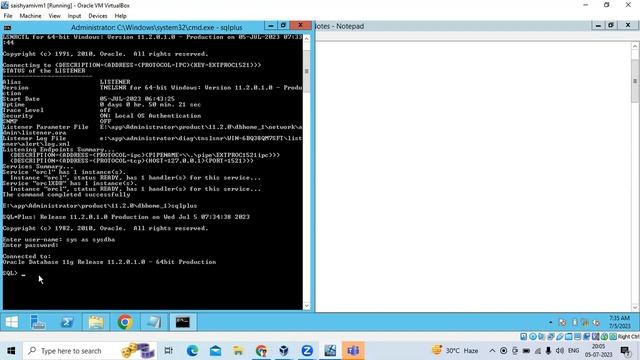Open VirtualBox icon on host taskbar

pyautogui.click(x=284, y=351)
